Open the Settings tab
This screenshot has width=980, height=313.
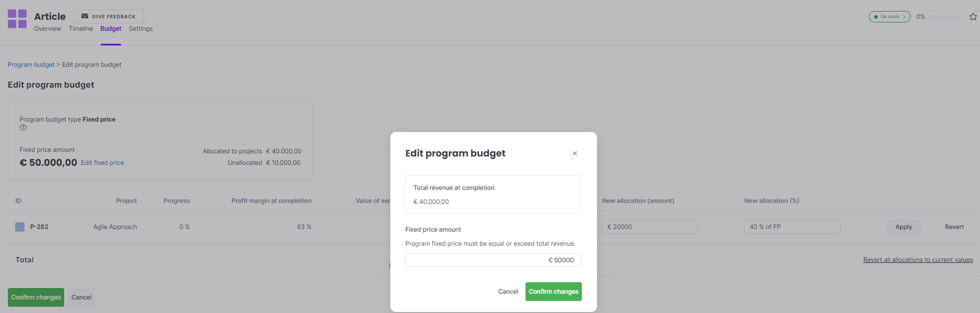[141, 29]
